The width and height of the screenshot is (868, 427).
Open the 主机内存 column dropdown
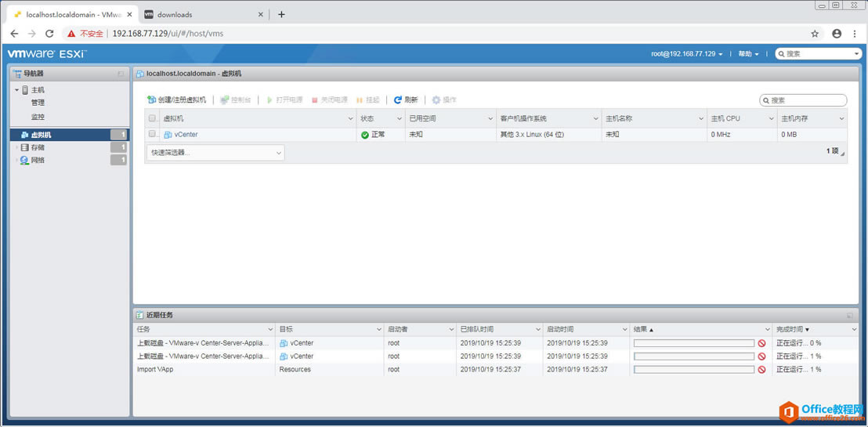tap(841, 118)
